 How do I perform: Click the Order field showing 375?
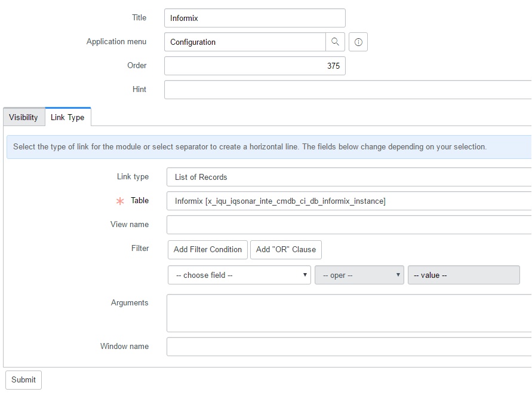click(255, 66)
